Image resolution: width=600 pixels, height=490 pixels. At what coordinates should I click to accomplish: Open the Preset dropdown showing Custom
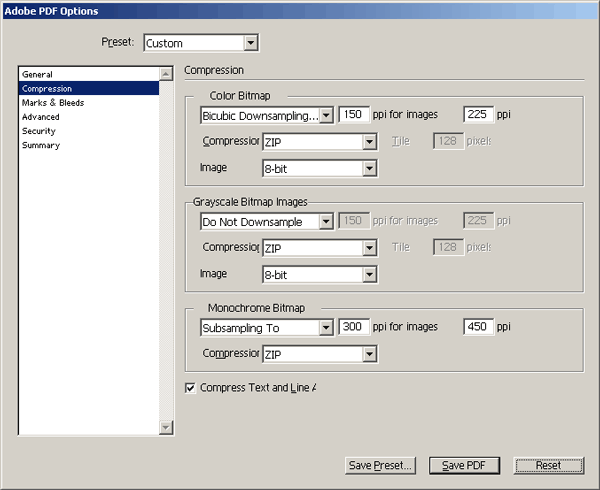pyautogui.click(x=201, y=43)
